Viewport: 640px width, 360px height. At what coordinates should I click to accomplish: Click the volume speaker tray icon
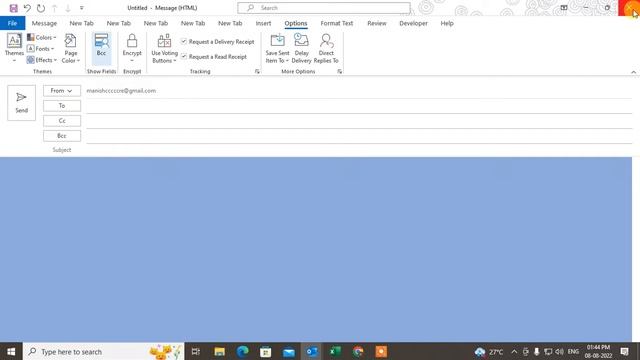tap(559, 351)
